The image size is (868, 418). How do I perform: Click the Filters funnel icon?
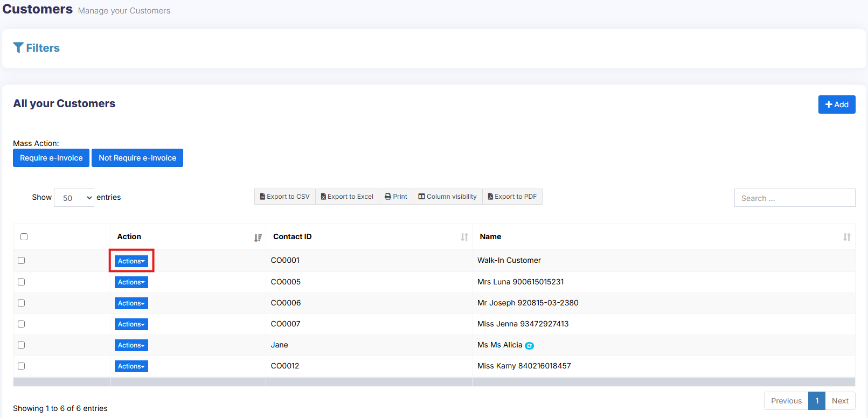pos(18,48)
